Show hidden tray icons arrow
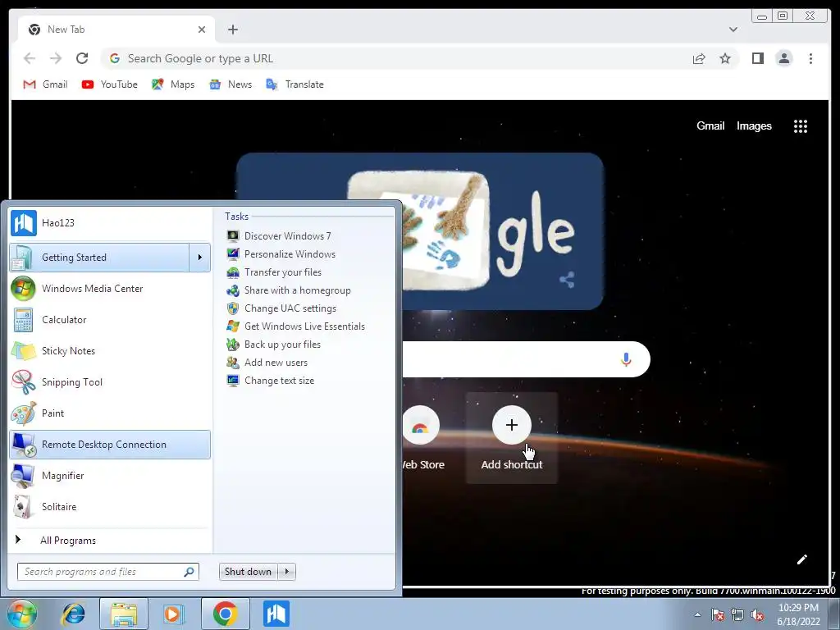 tap(697, 614)
